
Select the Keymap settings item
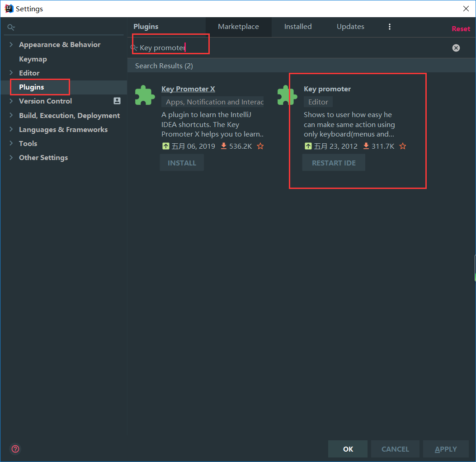click(x=33, y=59)
